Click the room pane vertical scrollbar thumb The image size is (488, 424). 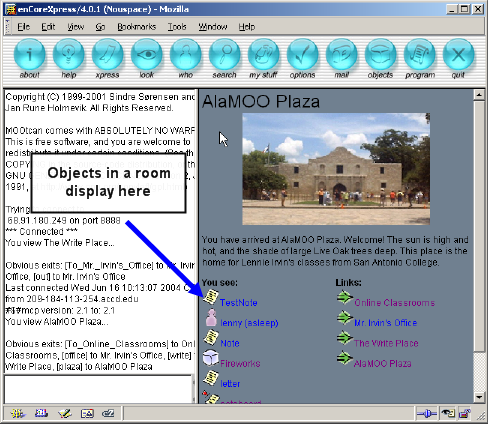click(479, 226)
